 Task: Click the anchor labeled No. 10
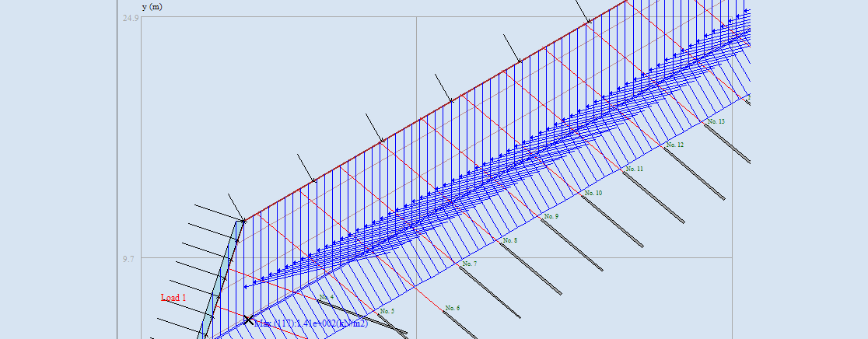(x=593, y=193)
